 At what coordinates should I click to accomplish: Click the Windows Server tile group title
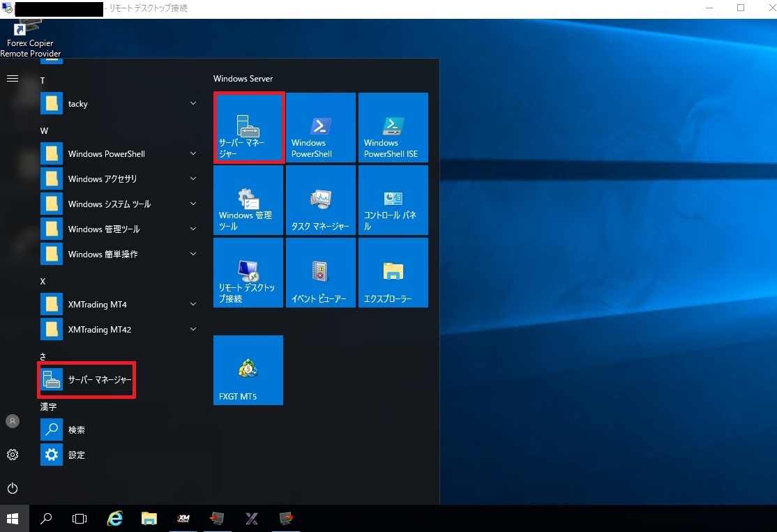(x=243, y=79)
